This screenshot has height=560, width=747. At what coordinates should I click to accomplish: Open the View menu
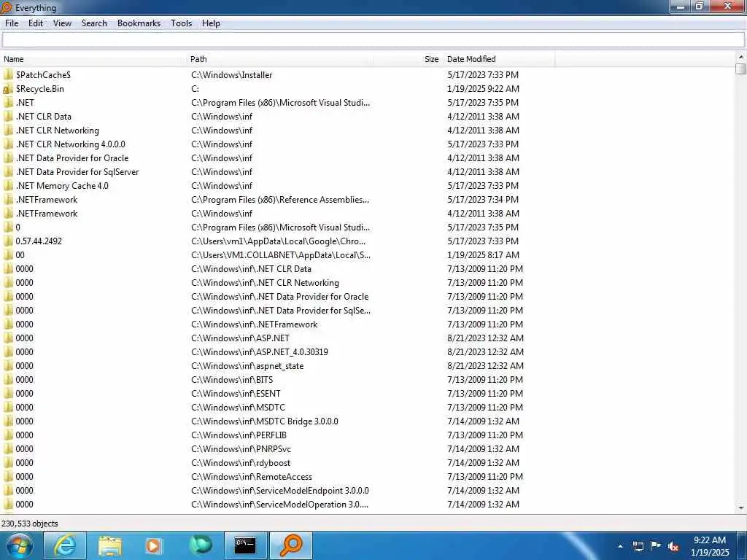coord(62,23)
